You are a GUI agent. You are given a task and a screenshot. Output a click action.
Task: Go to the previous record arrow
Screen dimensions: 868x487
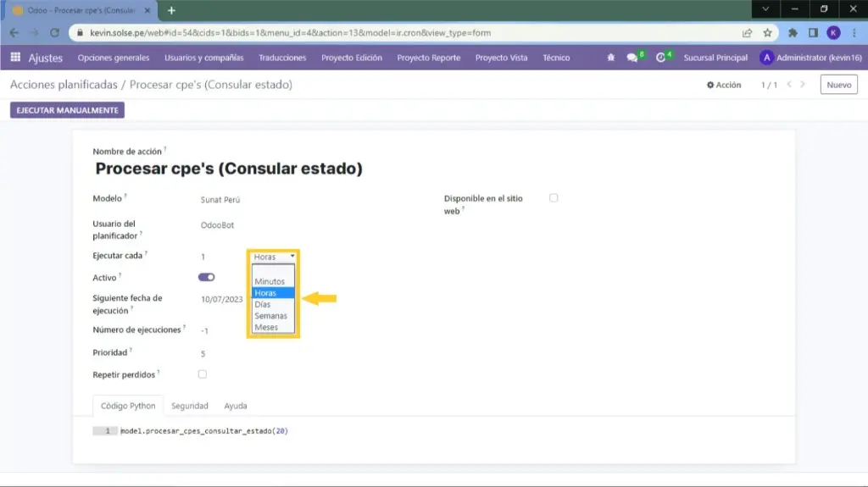coord(790,85)
